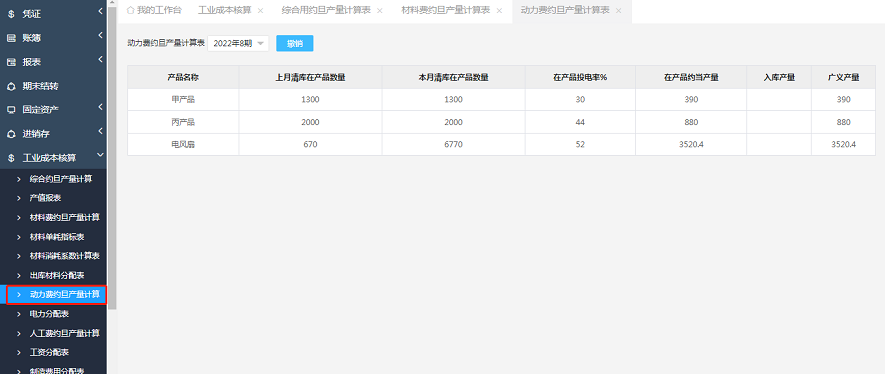
Task: Click the icon beside 期末结转
Action: point(11,86)
